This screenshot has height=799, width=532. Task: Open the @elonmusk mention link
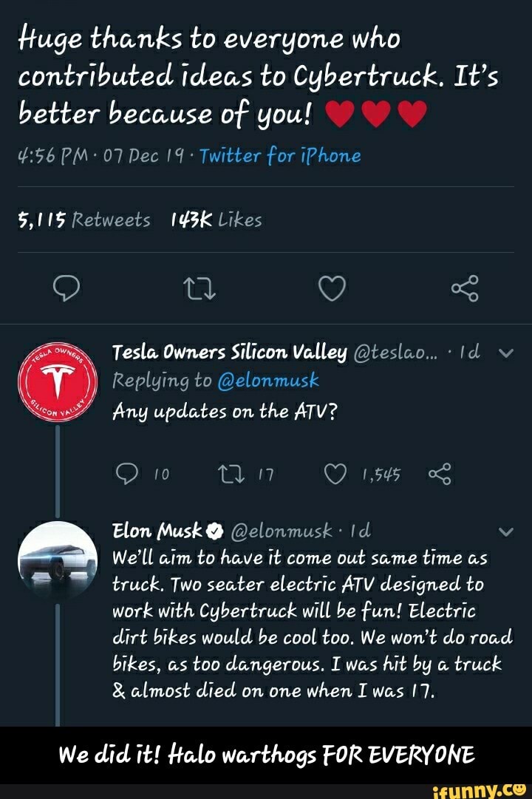269,380
